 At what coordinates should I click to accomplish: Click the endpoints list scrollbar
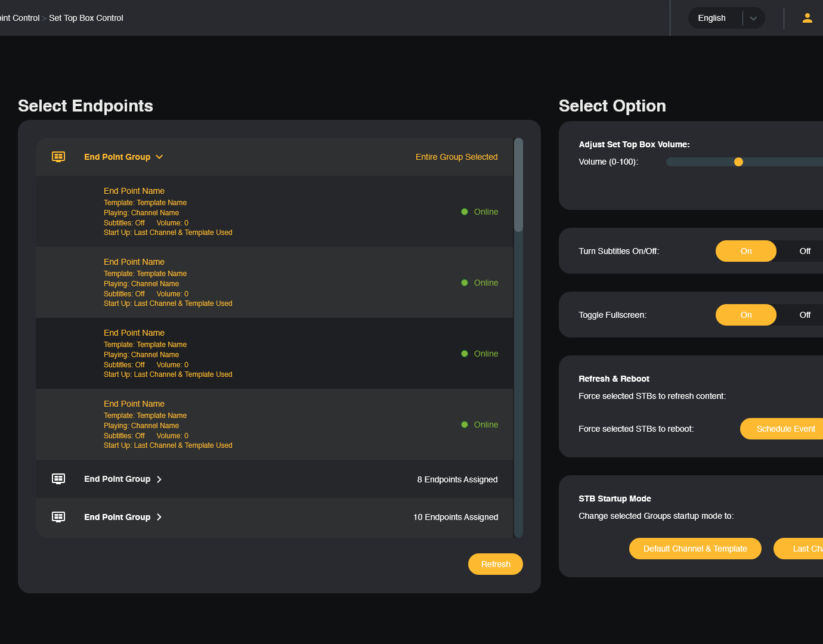(x=518, y=185)
